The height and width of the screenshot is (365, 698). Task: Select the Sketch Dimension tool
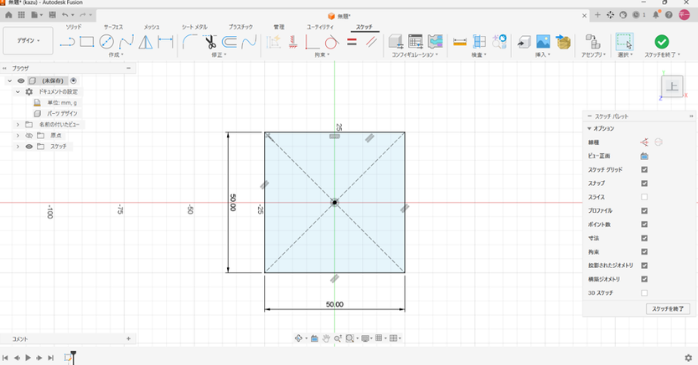[x=165, y=42]
